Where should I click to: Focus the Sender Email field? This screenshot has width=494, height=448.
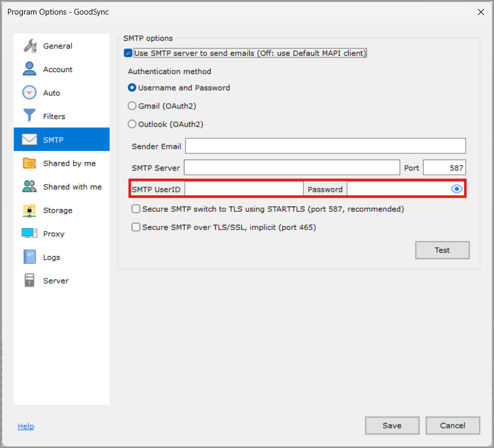tap(325, 146)
